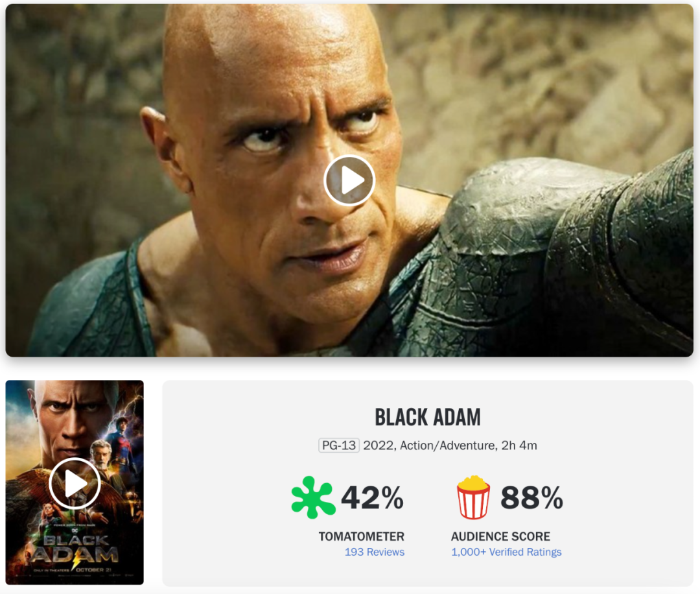
Task: Click the BLACK ADAM title heading
Action: tap(428, 417)
